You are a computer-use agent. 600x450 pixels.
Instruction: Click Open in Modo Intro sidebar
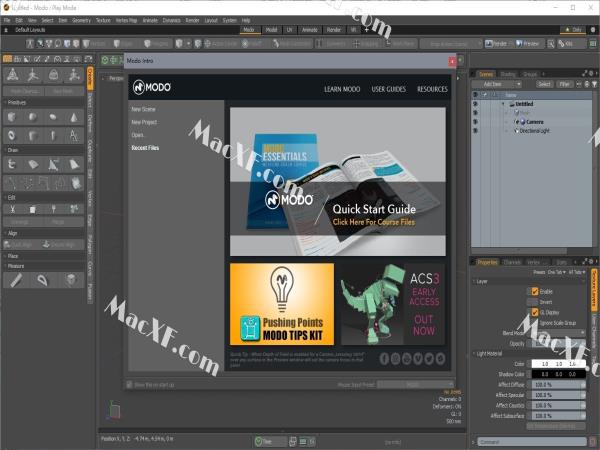137,135
